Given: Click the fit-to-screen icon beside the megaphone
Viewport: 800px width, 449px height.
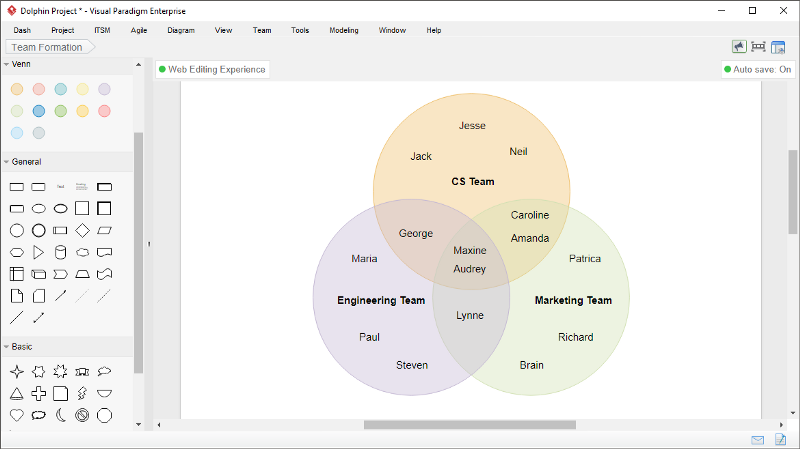Looking at the screenshot, I should coord(758,47).
